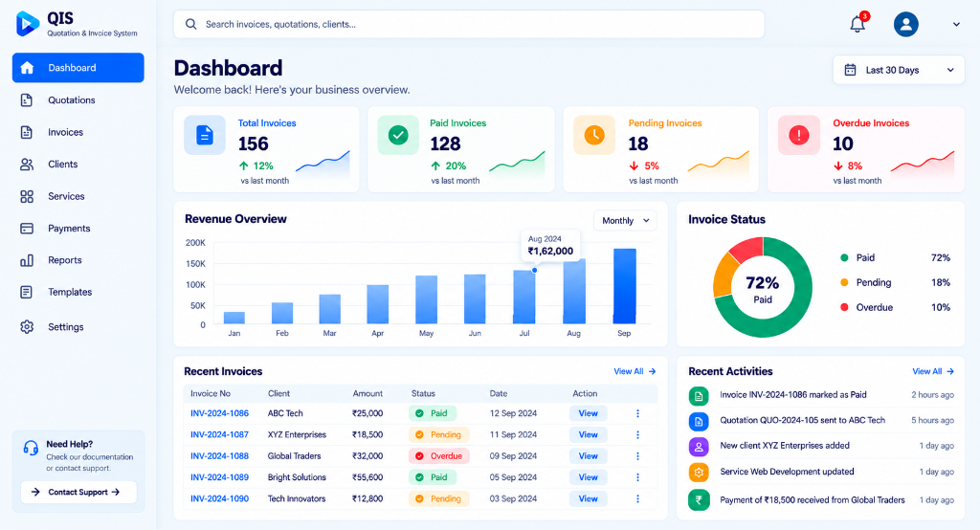Expand the profile menu chevron
This screenshot has width=980, height=530.
(956, 24)
